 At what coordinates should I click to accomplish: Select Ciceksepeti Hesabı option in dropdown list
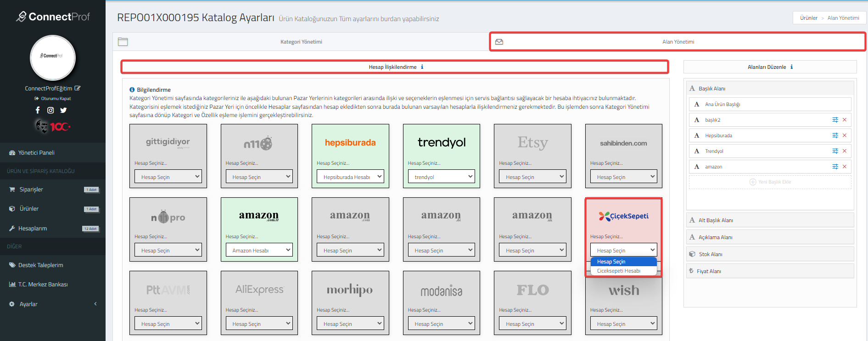click(624, 271)
